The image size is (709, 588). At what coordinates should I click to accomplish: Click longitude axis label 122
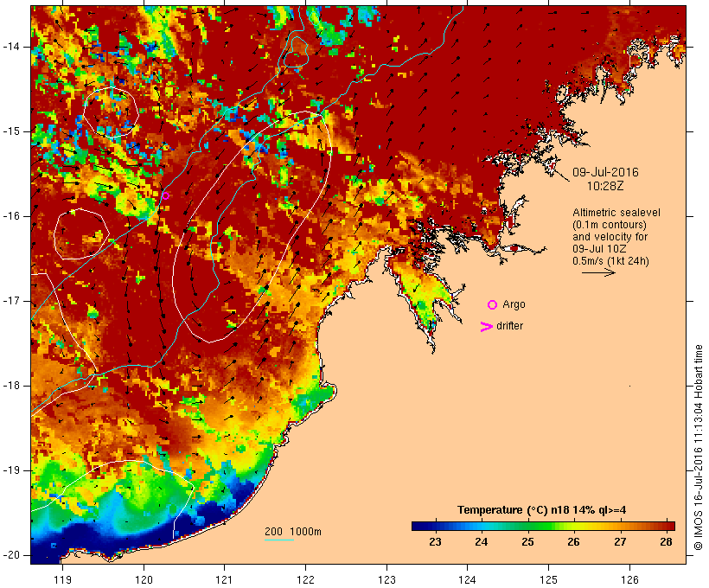[306, 579]
